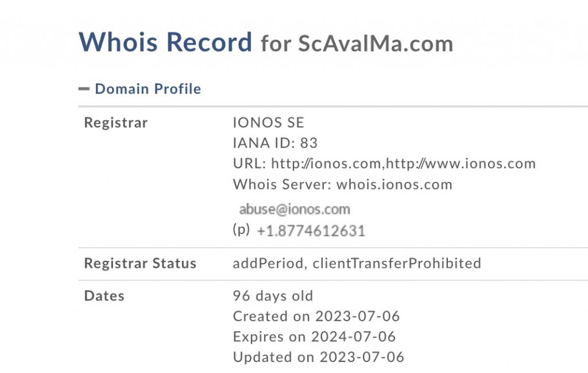Click the Whois Record title
Image resolution: width=588 pixels, height=373 pixels.
tap(165, 41)
